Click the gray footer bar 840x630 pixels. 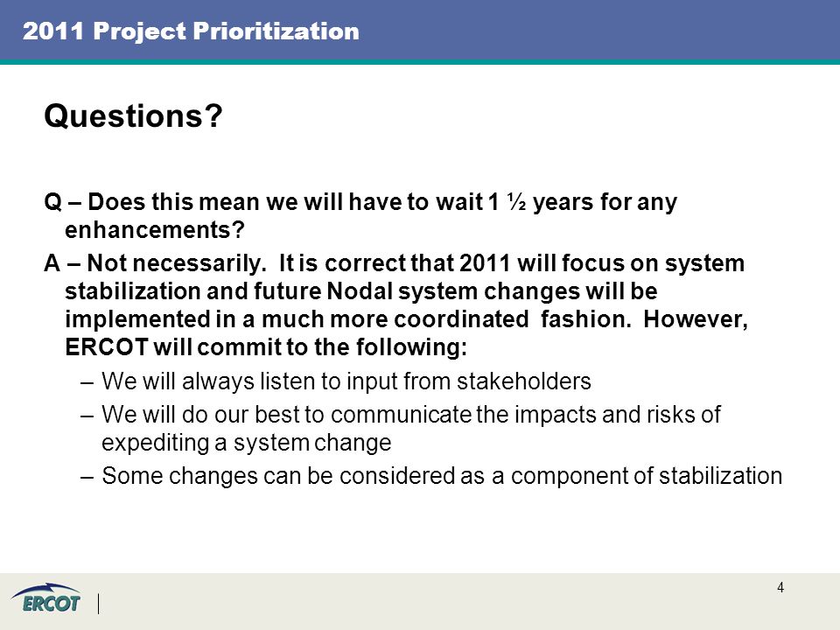pos(420,602)
